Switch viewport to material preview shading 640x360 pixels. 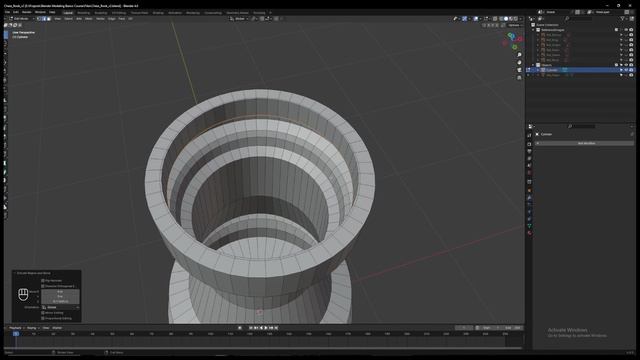511,19
